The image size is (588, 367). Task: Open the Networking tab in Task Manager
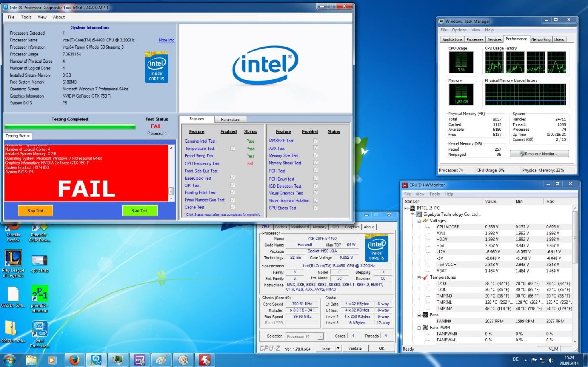(541, 39)
